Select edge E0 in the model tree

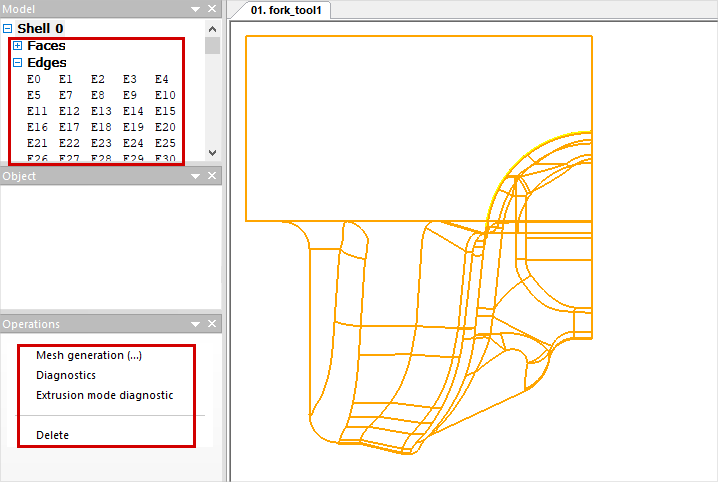click(x=34, y=79)
